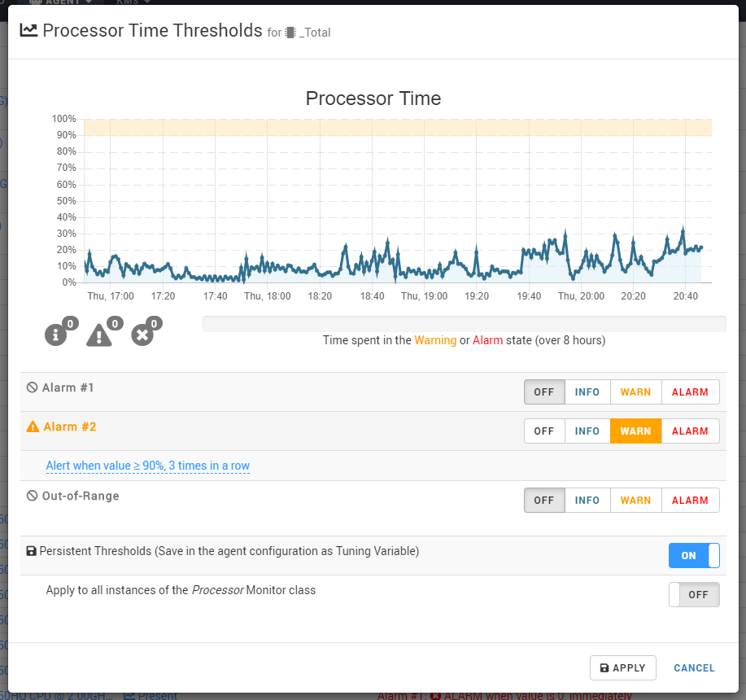
Task: Turn Alarm #2 OFF
Action: [544, 431]
